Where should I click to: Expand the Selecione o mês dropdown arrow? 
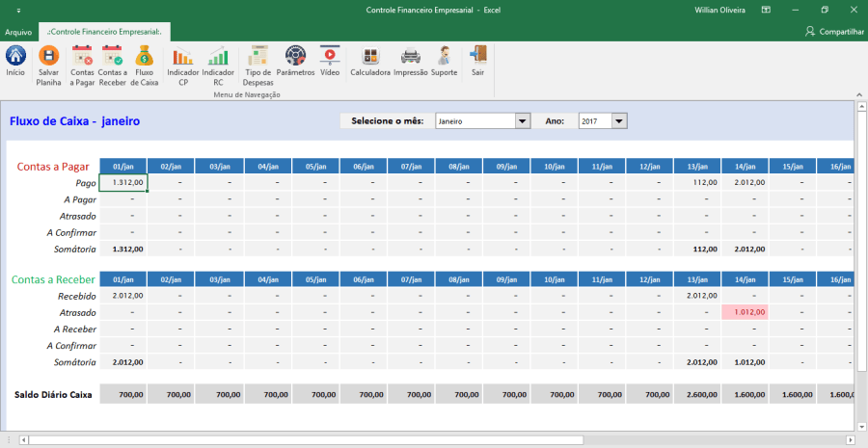523,121
